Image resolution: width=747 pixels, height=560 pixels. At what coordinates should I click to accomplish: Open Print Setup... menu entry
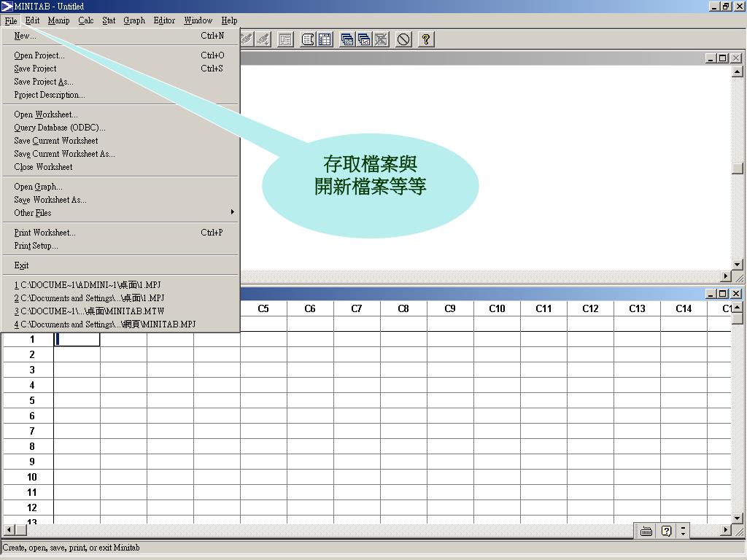(x=120, y=246)
